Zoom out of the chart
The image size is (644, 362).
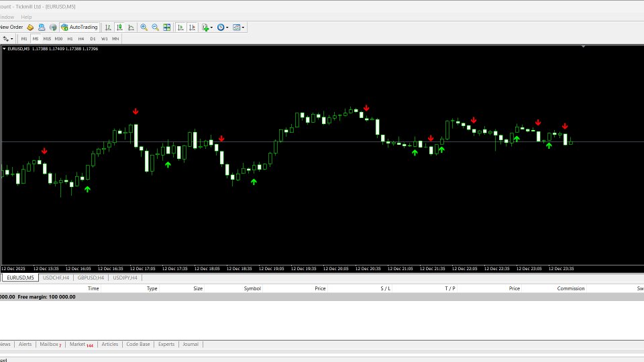[155, 27]
